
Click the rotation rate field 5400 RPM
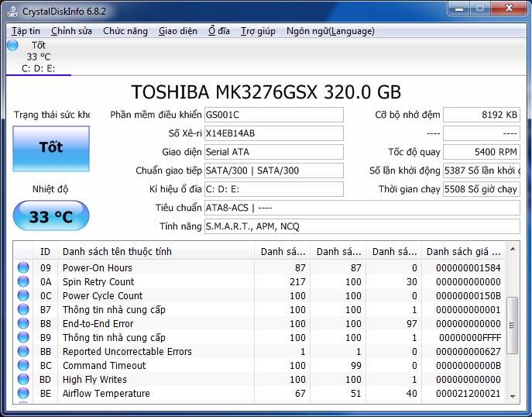click(482, 152)
